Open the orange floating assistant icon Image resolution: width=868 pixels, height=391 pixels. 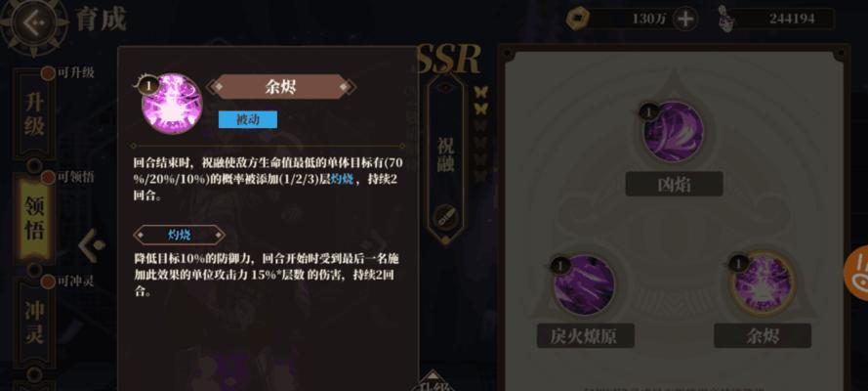coord(856,269)
